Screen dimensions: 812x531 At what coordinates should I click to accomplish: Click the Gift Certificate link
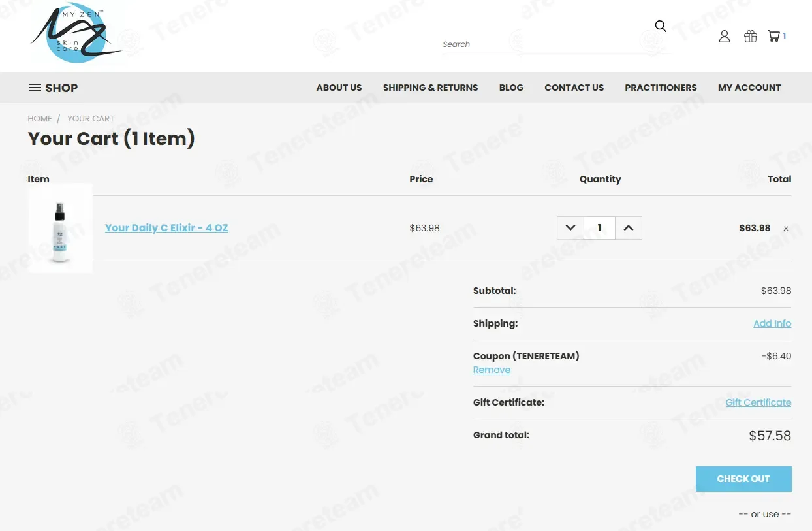point(758,402)
